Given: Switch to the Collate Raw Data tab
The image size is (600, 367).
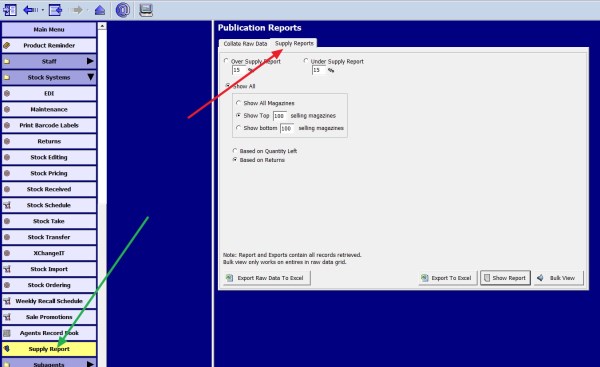Looking at the screenshot, I should 245,44.
